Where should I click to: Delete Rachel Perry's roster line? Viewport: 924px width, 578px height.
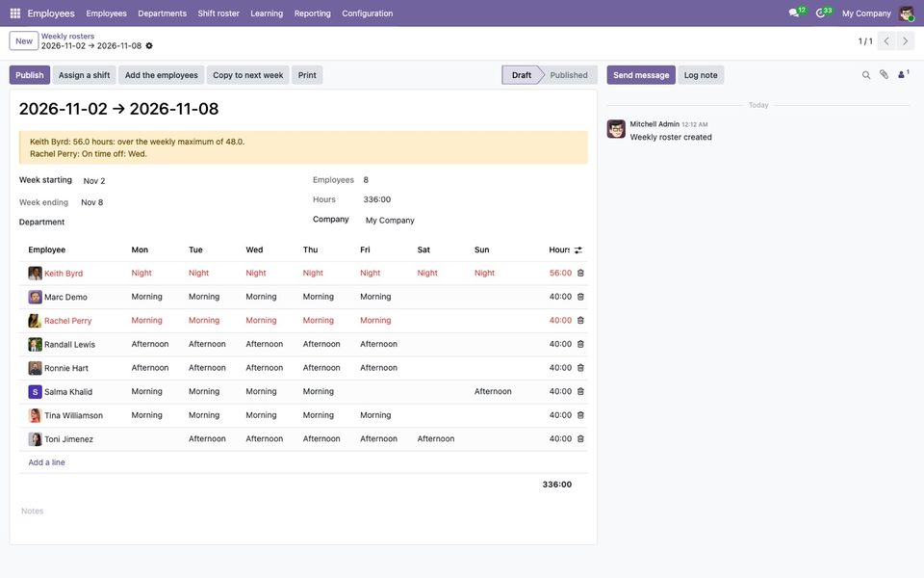tap(580, 320)
